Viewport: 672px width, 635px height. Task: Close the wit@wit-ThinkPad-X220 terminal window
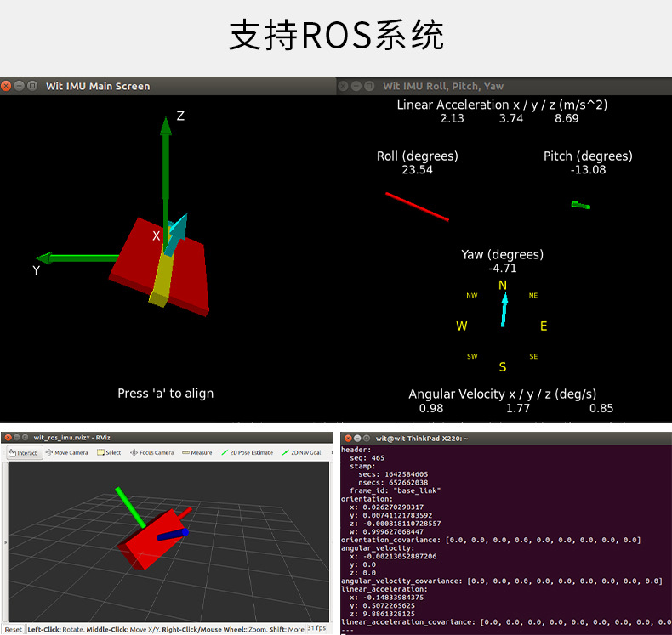(x=348, y=438)
